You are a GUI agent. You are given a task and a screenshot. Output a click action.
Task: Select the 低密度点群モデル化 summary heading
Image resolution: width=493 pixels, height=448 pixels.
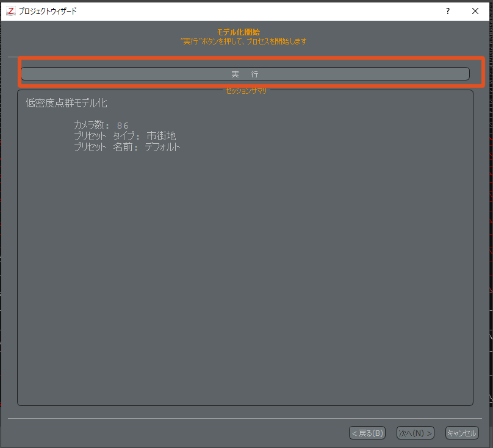point(67,103)
